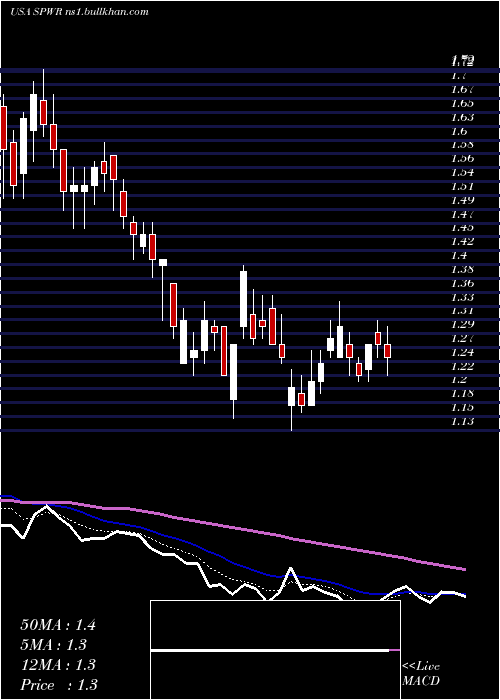Screen dimensions: 500x700
Task: Click the 1.6 price axis label
Action: pos(457,132)
